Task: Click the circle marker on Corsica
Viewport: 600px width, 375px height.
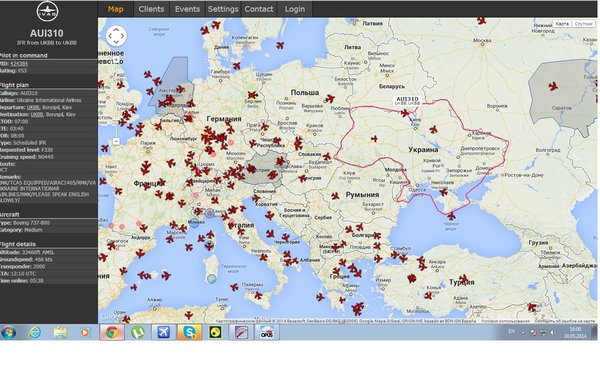Action: pos(209,245)
